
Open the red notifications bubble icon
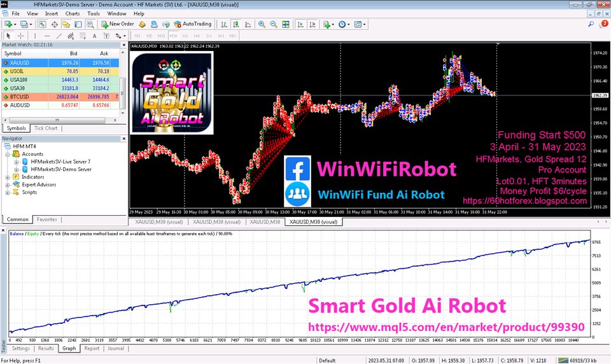click(x=604, y=24)
